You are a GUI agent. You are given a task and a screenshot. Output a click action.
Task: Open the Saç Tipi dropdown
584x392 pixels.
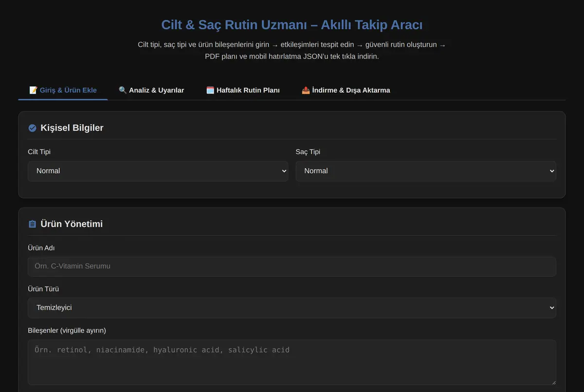426,171
